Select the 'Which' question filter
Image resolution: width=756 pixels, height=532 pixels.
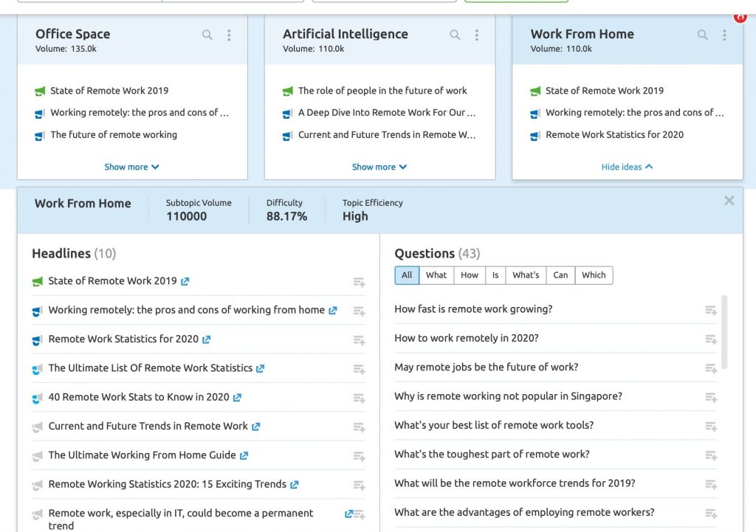tap(594, 274)
